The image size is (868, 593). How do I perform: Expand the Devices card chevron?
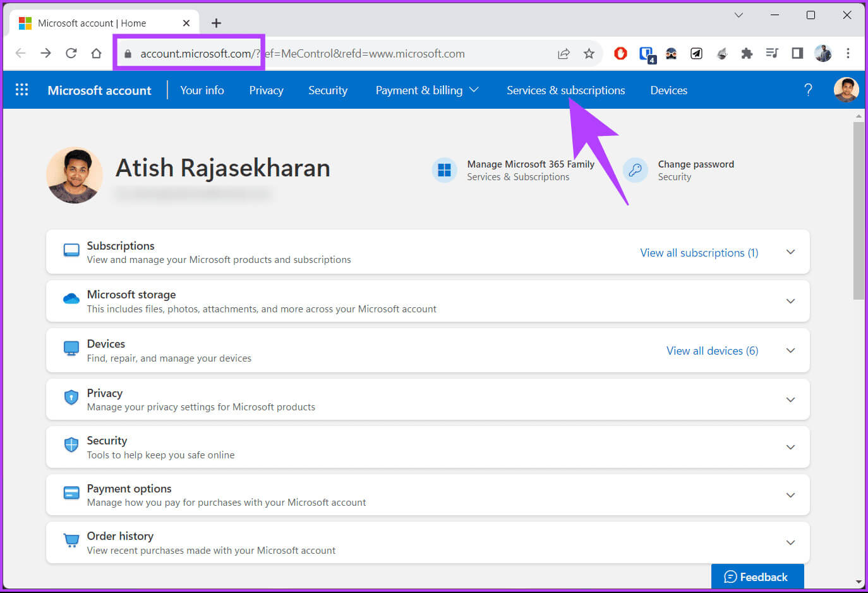click(x=790, y=350)
